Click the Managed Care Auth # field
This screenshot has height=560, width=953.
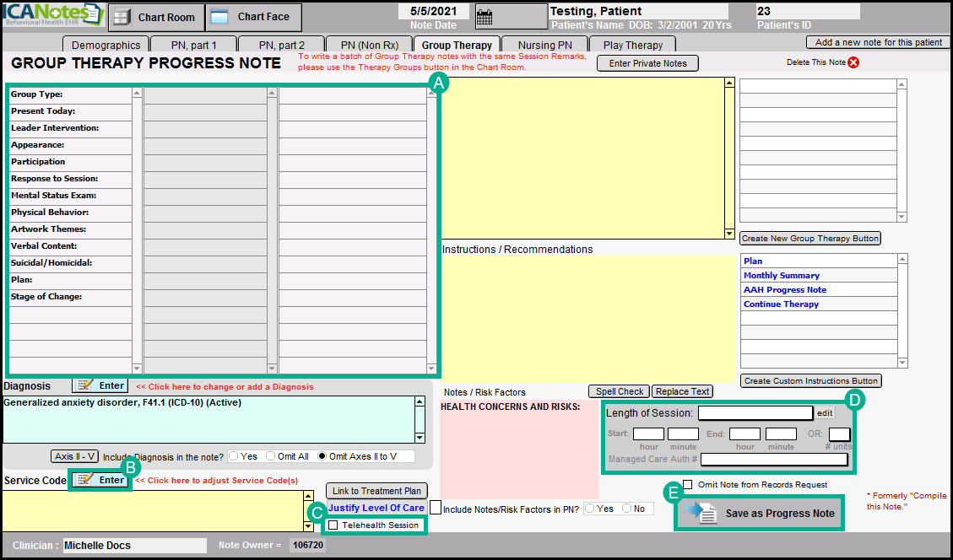773,460
